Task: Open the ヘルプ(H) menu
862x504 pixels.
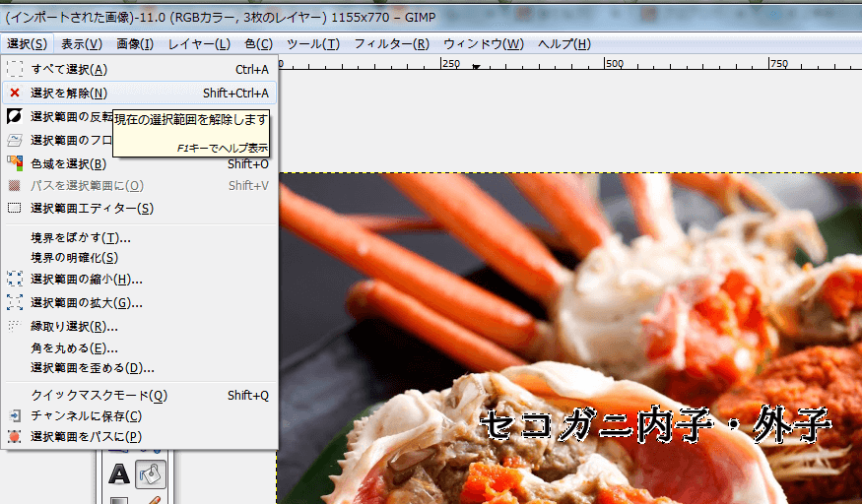Action: click(564, 44)
